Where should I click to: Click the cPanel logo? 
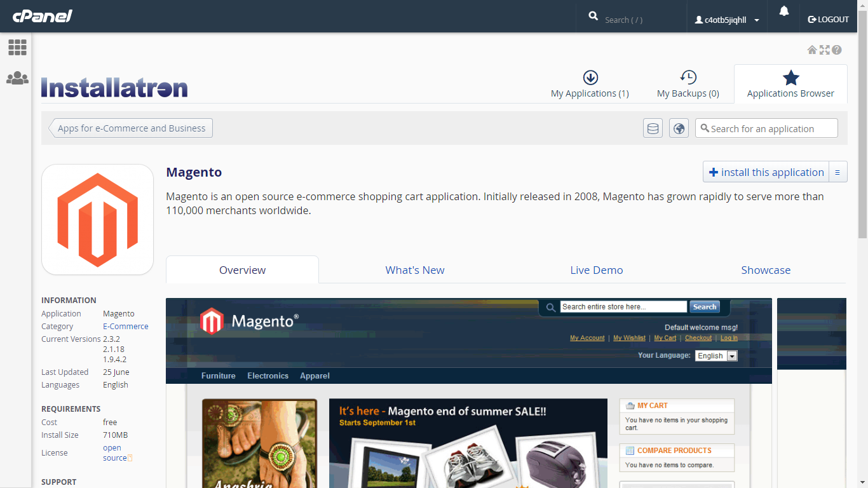43,16
